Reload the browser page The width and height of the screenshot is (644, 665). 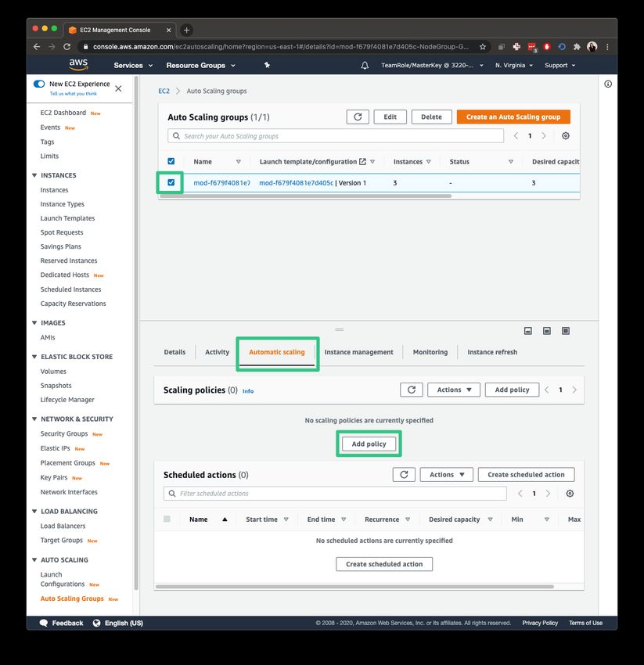(x=67, y=47)
